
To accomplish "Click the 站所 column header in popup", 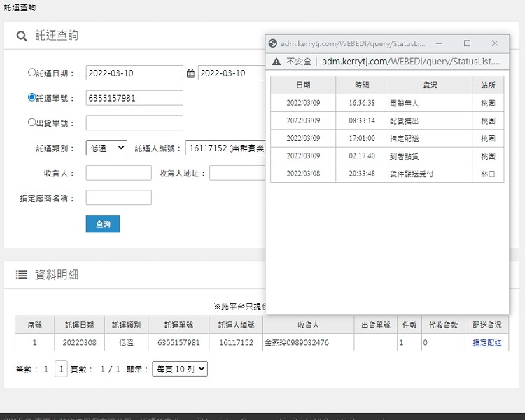I will tap(488, 85).
